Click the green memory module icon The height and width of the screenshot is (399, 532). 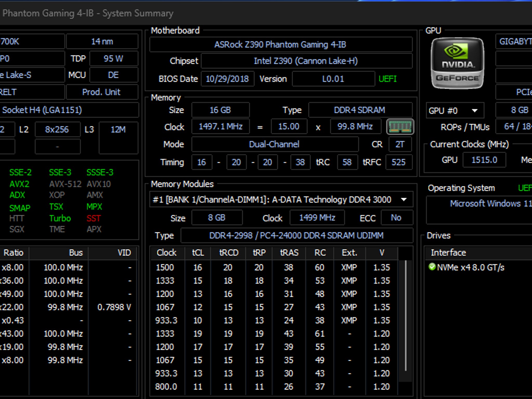[x=400, y=127]
